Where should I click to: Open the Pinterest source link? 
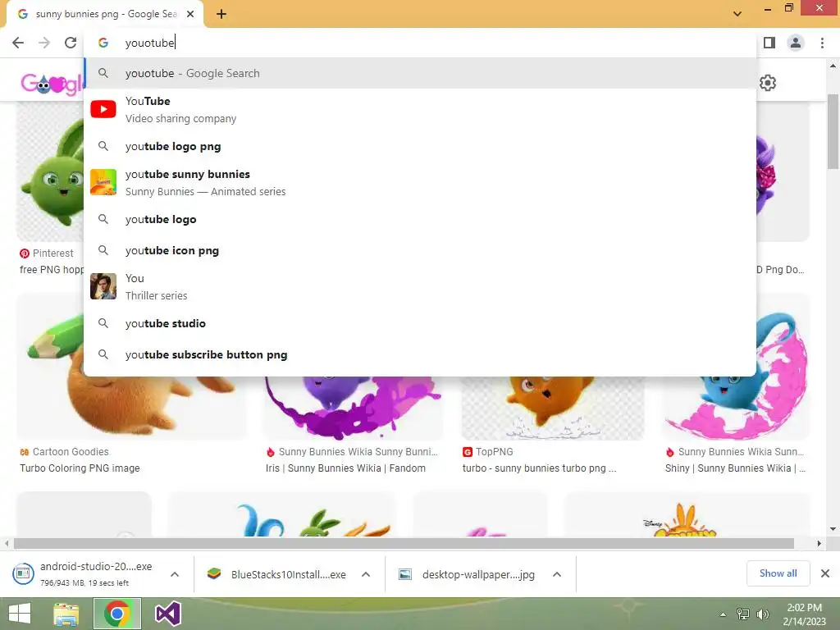pos(47,253)
